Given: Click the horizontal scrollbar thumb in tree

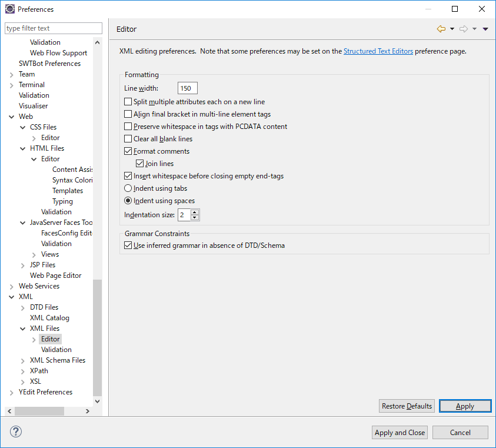Looking at the screenshot, I should (39, 411).
